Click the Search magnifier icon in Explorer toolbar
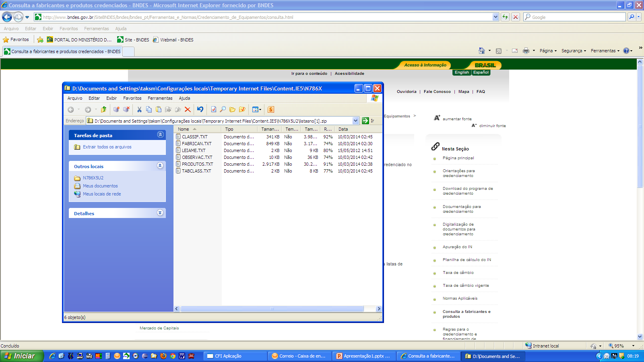 (223, 109)
